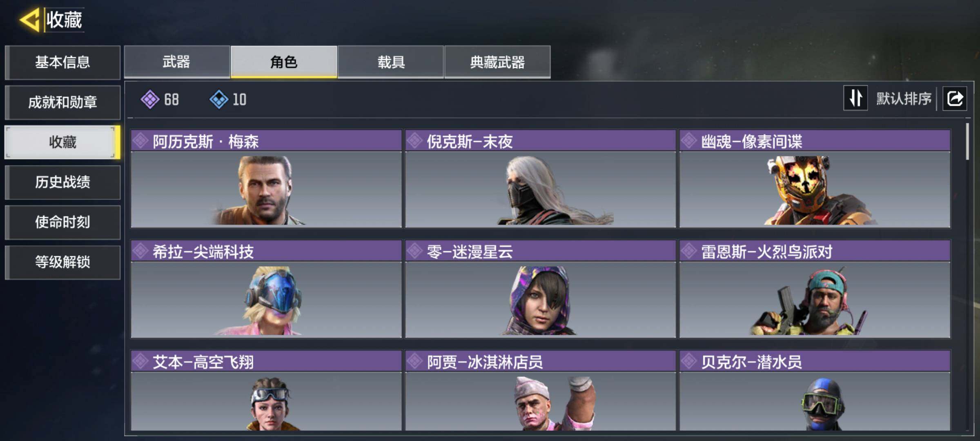Open the 默认排序 sort dropdown
980x441 pixels.
coord(904,98)
